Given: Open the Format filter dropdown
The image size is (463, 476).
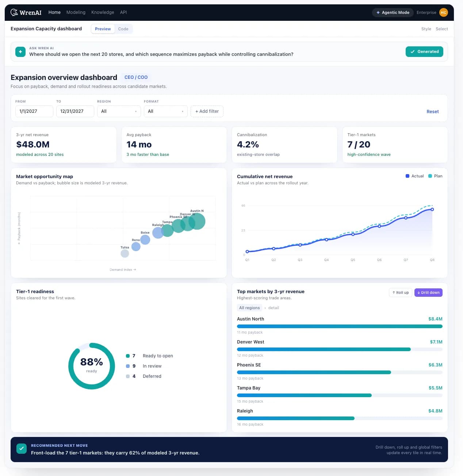Looking at the screenshot, I should tap(166, 111).
